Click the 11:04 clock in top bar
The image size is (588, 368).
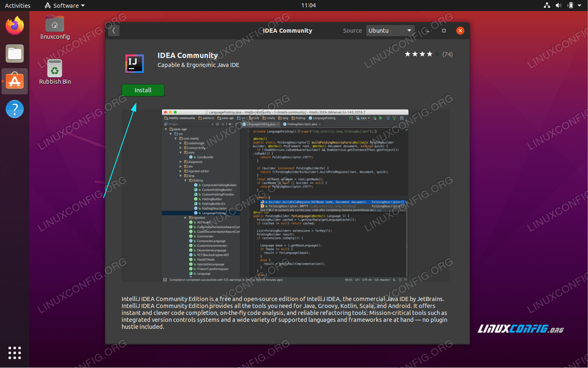[x=308, y=5]
